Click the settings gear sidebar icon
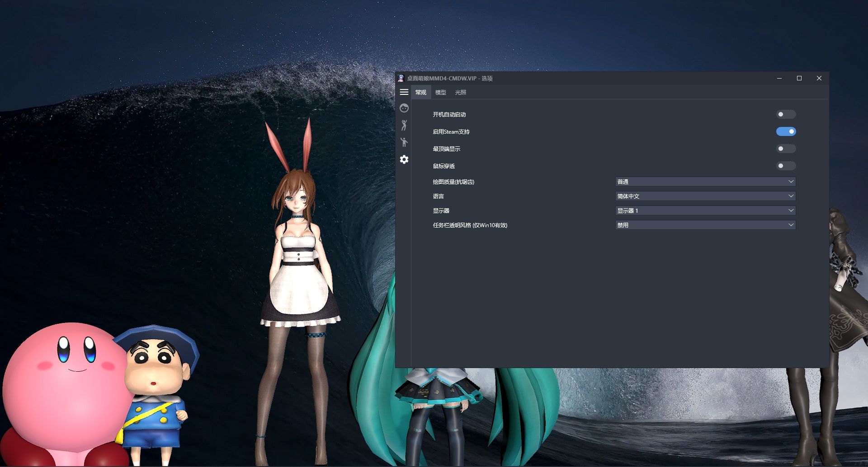Screen dimensions: 868x467 coord(404,159)
